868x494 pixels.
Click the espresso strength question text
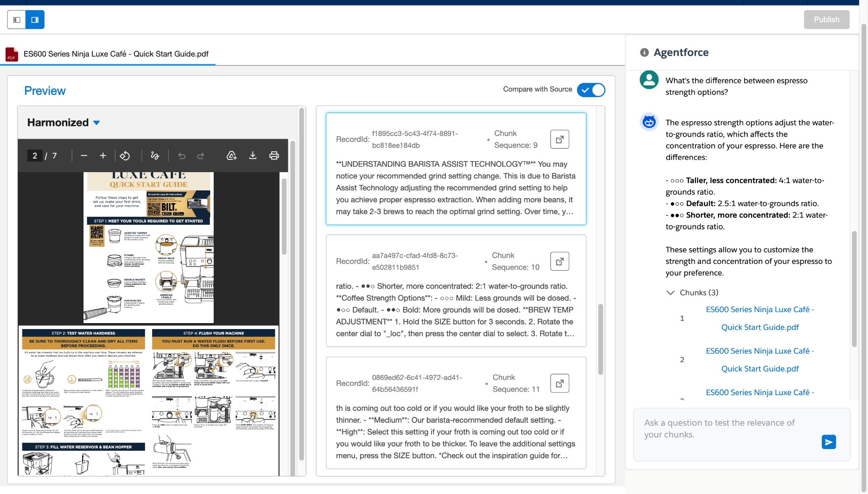click(736, 86)
